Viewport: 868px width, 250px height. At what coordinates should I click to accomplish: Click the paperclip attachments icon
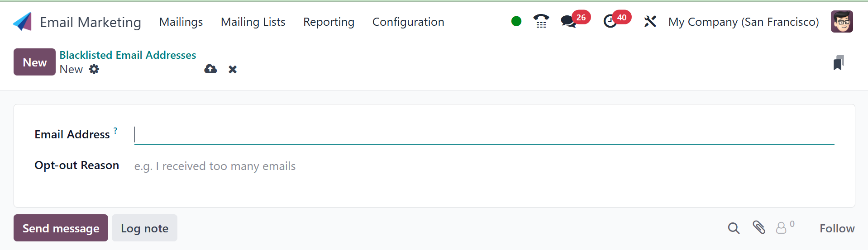(x=759, y=227)
